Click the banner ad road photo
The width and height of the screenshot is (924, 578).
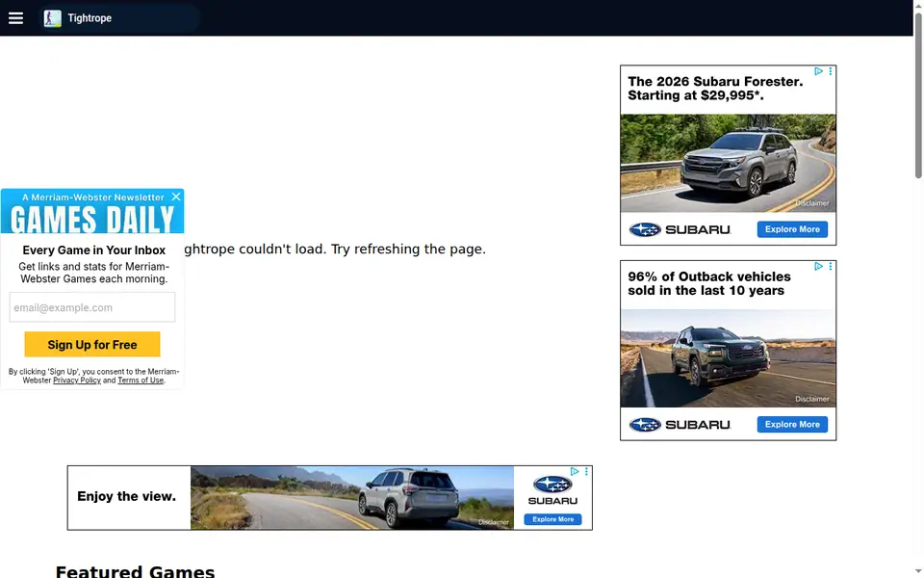click(x=352, y=498)
